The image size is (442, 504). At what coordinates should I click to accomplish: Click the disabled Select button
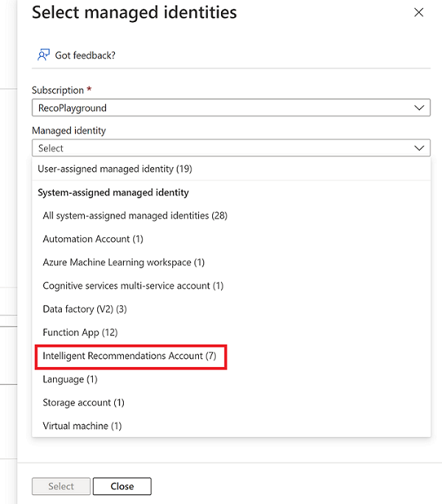pyautogui.click(x=61, y=486)
